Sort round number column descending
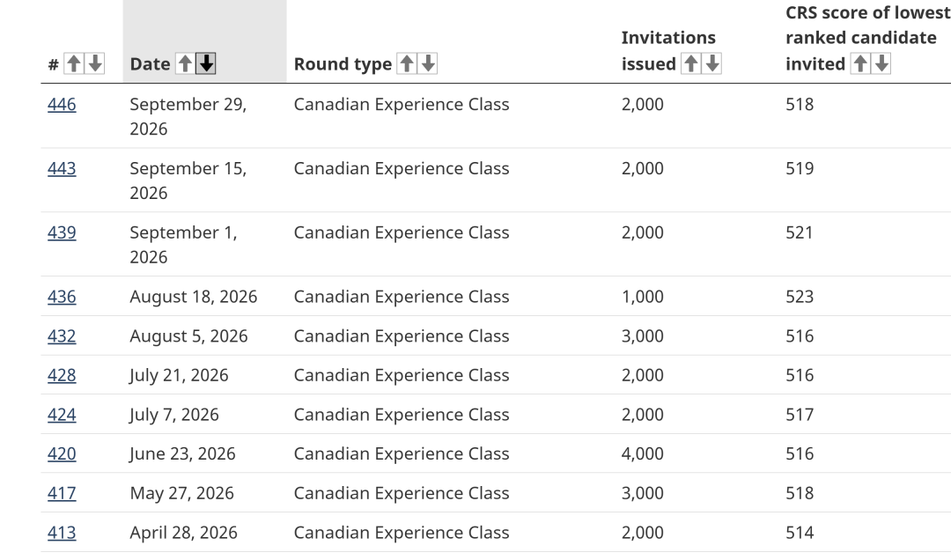The height and width of the screenshot is (560, 951). coord(94,63)
